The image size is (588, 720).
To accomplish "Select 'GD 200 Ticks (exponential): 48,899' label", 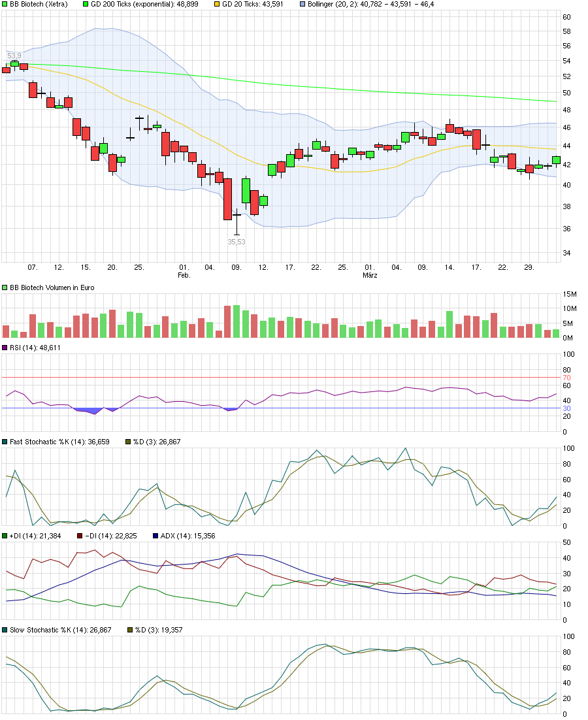I will (x=144, y=4).
